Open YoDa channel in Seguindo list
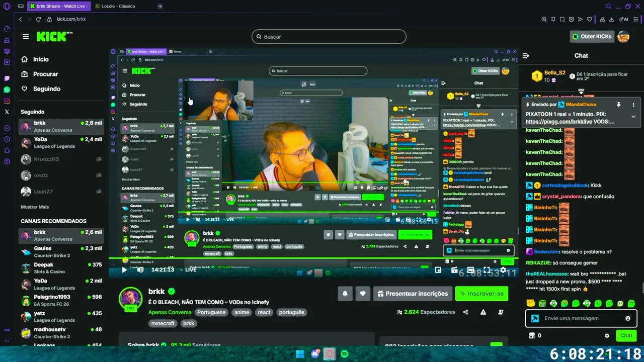The width and height of the screenshot is (644, 362). [x=61, y=142]
